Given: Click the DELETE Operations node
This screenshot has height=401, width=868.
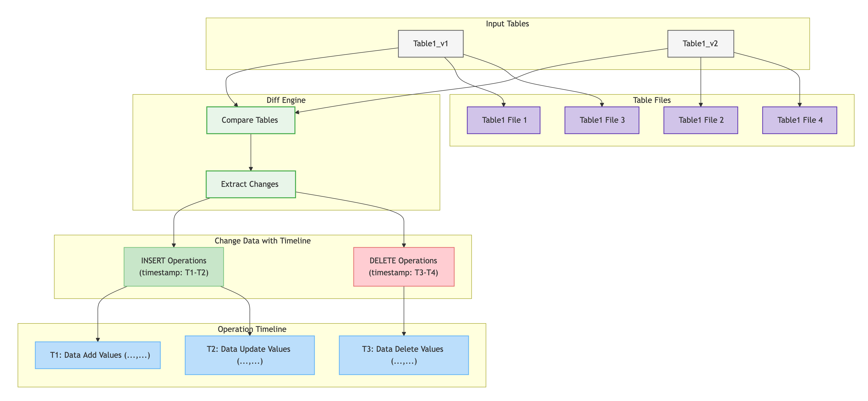Looking at the screenshot, I should point(404,267).
